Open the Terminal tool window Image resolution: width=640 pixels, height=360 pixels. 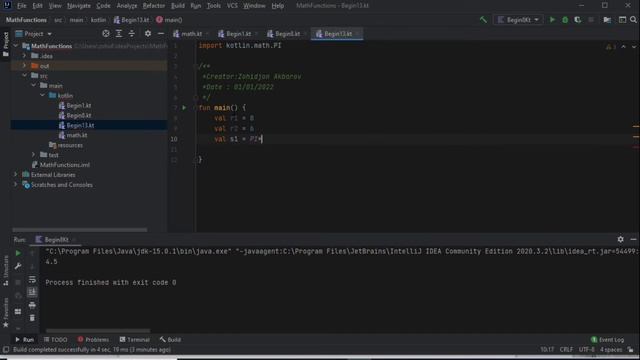(x=135, y=340)
